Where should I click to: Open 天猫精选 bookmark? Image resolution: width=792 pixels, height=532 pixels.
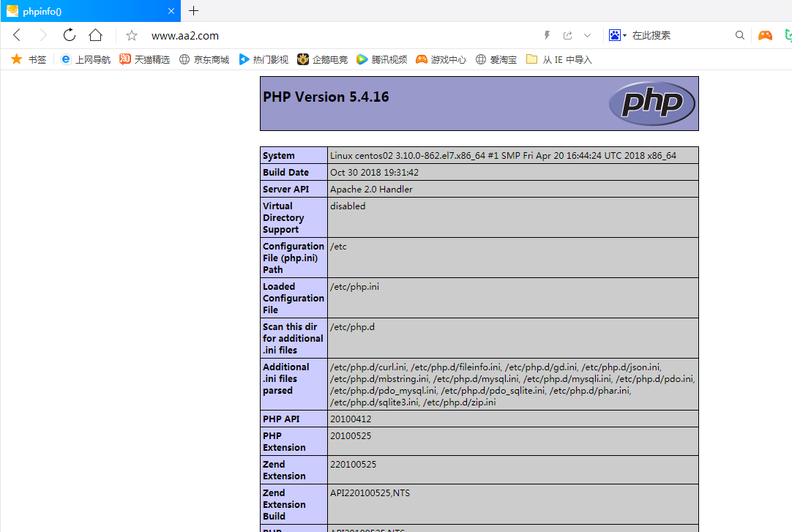click(x=144, y=59)
